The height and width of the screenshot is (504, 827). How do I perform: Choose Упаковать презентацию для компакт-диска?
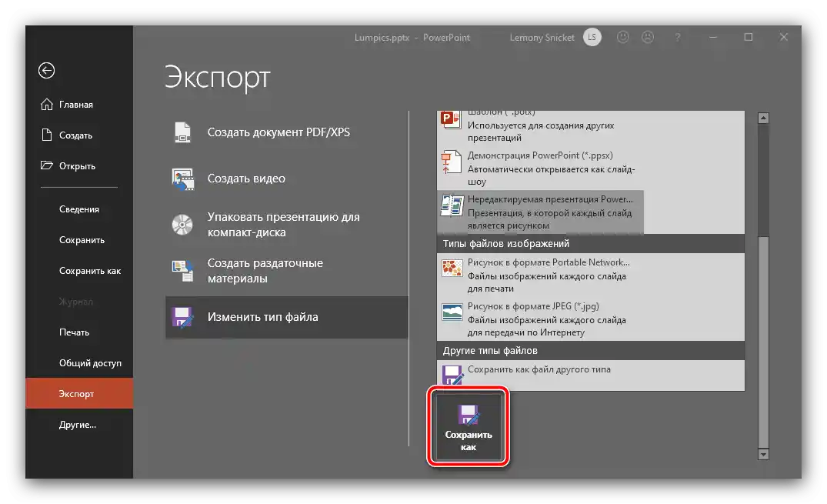(287, 224)
